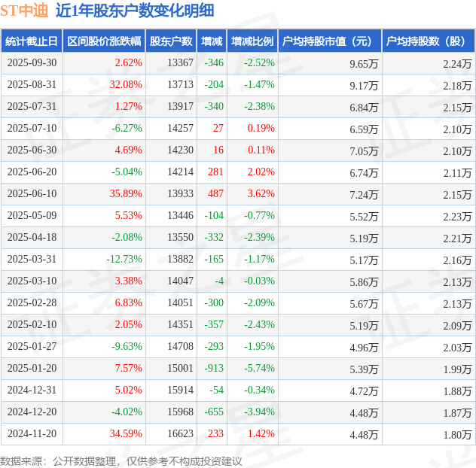Select the date cell 2025-07-10

tap(32, 129)
